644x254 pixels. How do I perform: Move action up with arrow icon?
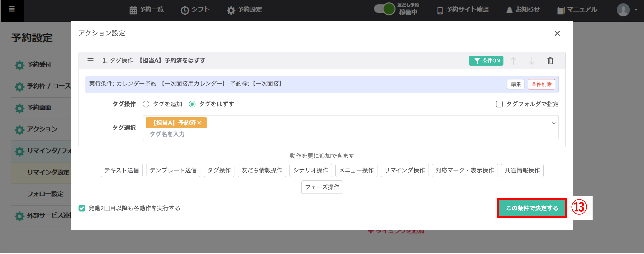(513, 61)
